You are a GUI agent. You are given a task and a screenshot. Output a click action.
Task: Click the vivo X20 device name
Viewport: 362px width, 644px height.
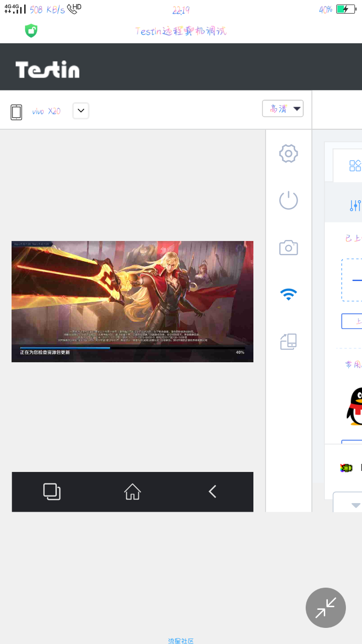(x=46, y=111)
